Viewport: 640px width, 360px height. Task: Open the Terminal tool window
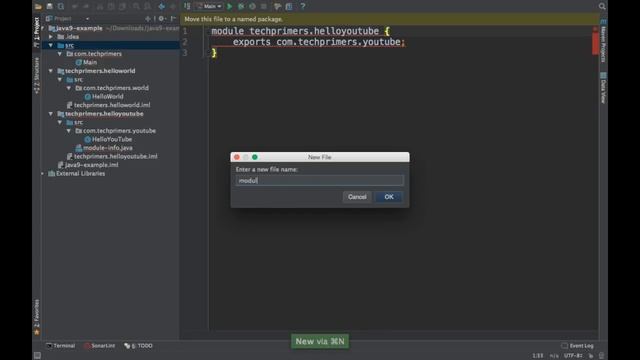[x=60, y=346]
